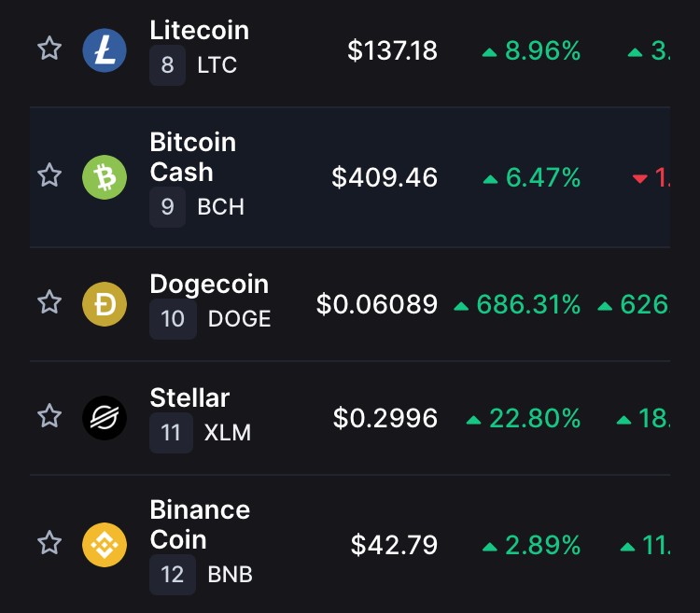Click Dogecoin's 686.31% change value
The height and width of the screenshot is (613, 700).
(x=528, y=304)
